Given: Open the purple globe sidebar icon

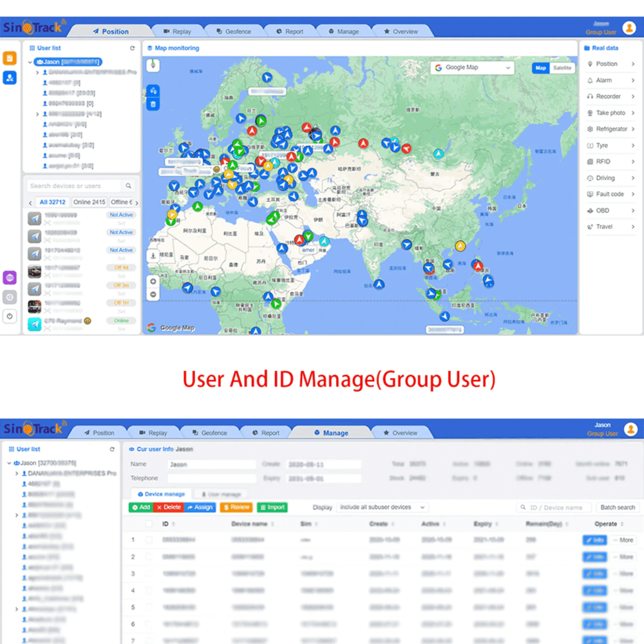Looking at the screenshot, I should pyautogui.click(x=10, y=278).
